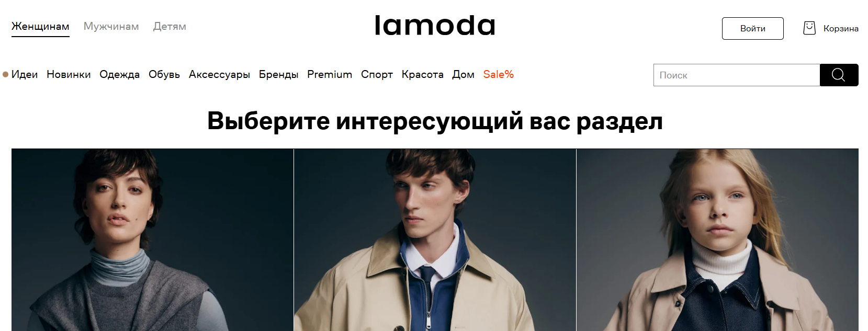This screenshot has height=331, width=868.
Task: Open the Новинки category
Action: [x=69, y=74]
